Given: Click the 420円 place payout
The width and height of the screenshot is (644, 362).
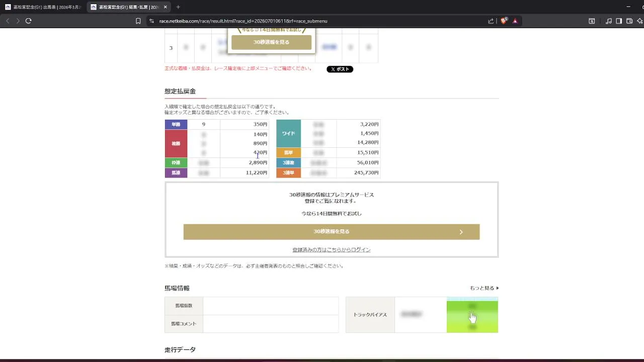Looking at the screenshot, I should [x=260, y=152].
